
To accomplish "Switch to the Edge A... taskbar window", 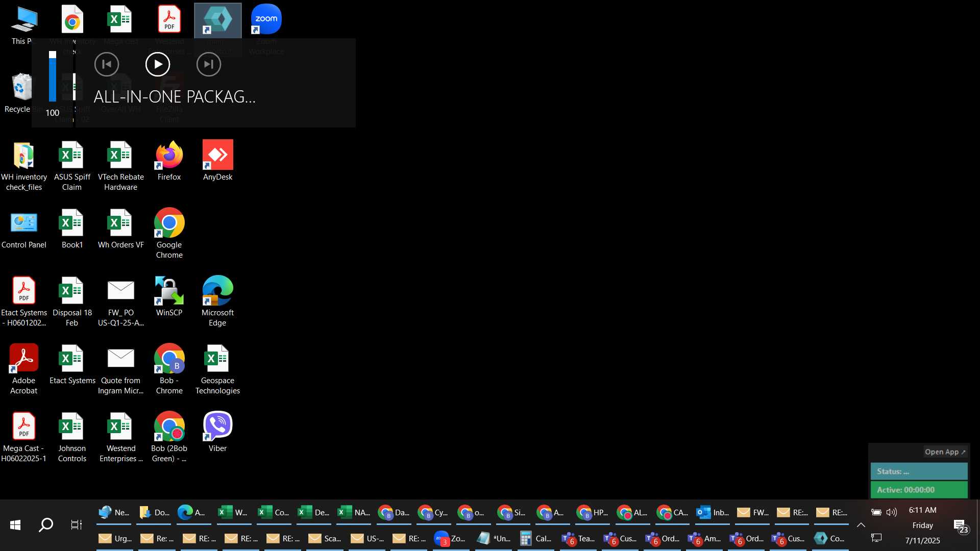I will pyautogui.click(x=193, y=512).
